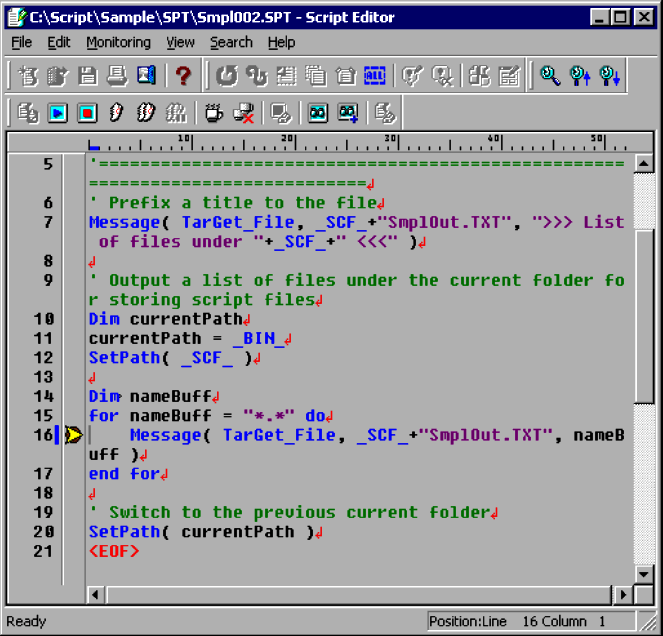The width and height of the screenshot is (663, 636).
Task: Click the single footprint step icon
Action: click(x=116, y=113)
